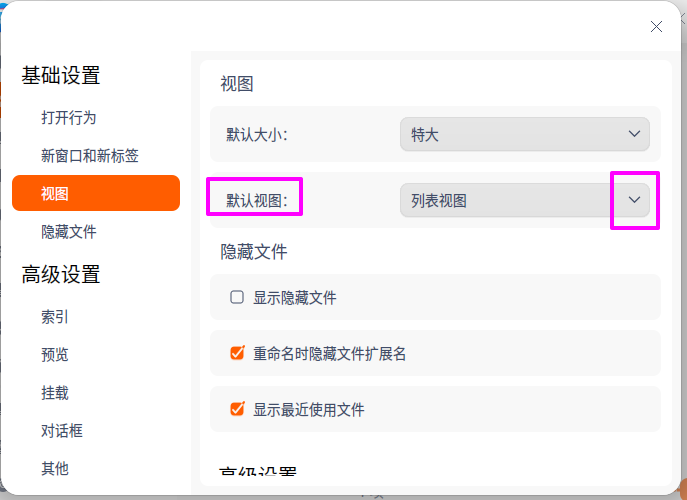Open the 预览 settings section
This screenshot has height=500, width=687.
click(55, 354)
